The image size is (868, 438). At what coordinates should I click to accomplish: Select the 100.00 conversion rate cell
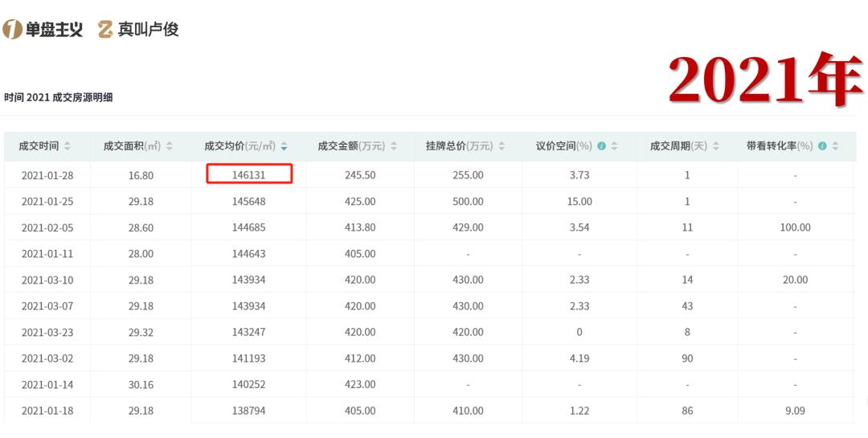click(x=794, y=227)
